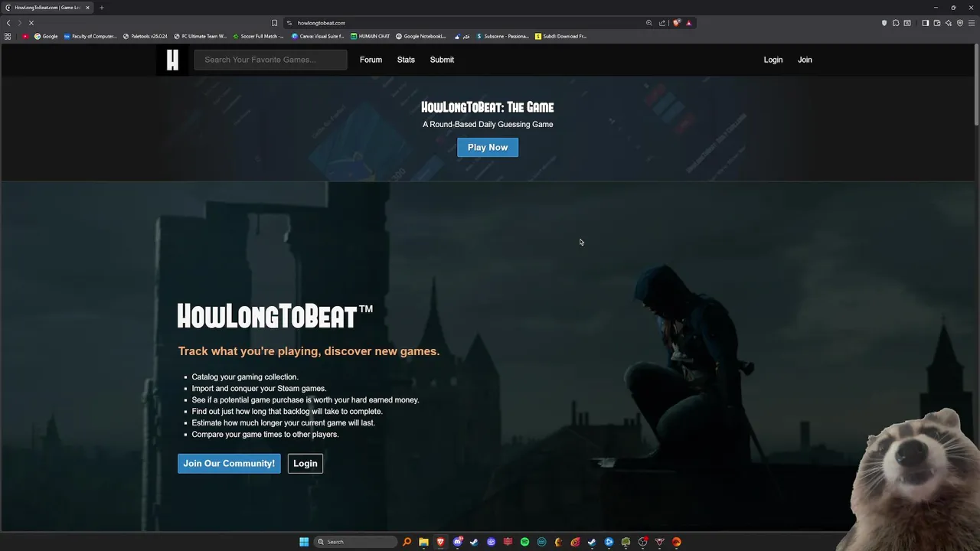Viewport: 980px width, 551px height.
Task: Open the browser hamburger menu
Action: point(972,23)
